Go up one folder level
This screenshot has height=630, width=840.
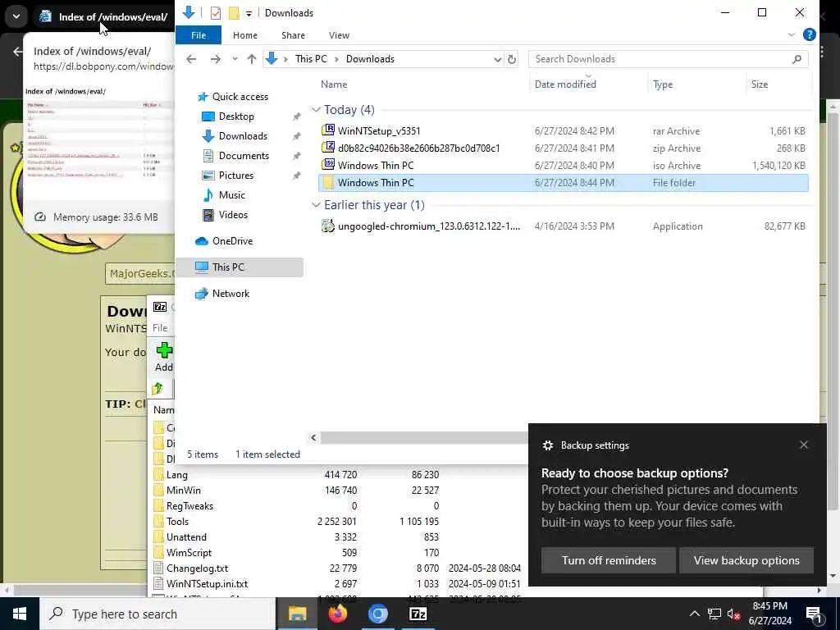[x=251, y=59]
